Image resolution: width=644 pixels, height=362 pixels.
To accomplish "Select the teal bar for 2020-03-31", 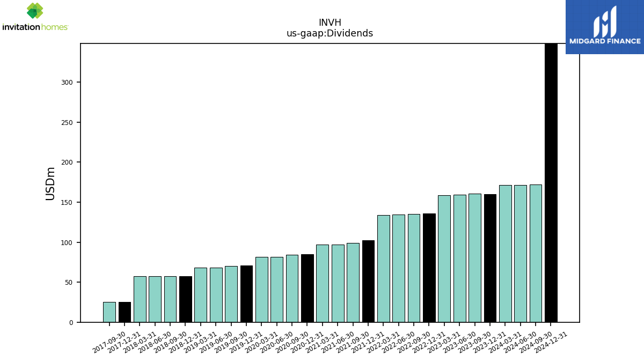I will coord(261,290).
